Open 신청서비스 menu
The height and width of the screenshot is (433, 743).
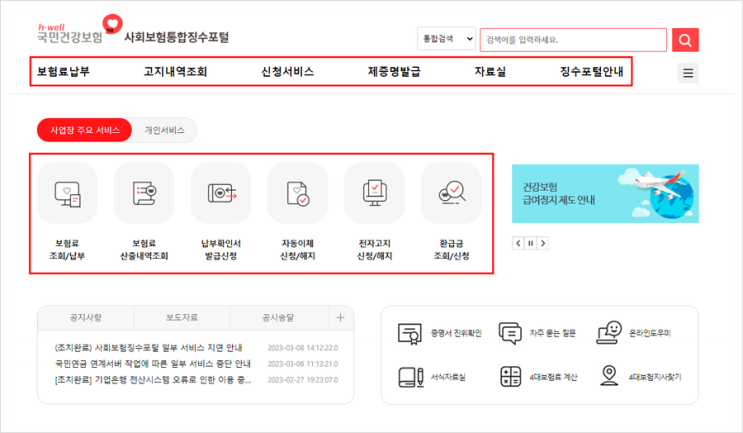tap(288, 72)
